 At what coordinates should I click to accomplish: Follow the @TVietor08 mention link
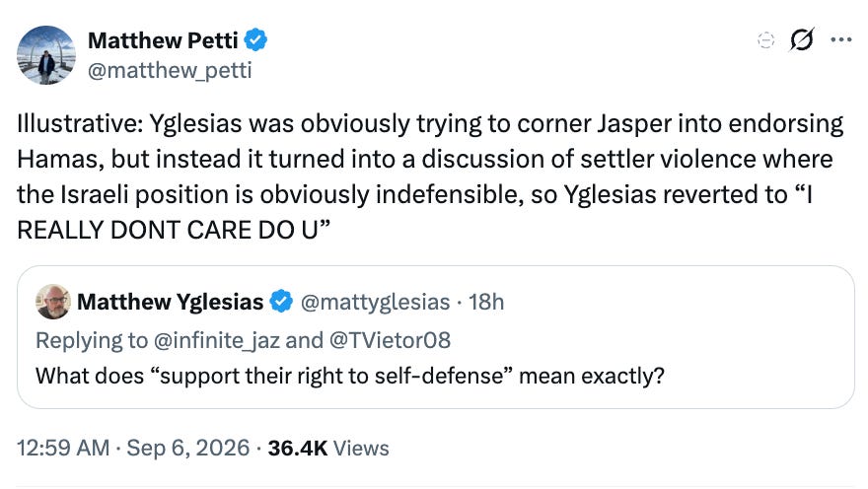(390, 340)
